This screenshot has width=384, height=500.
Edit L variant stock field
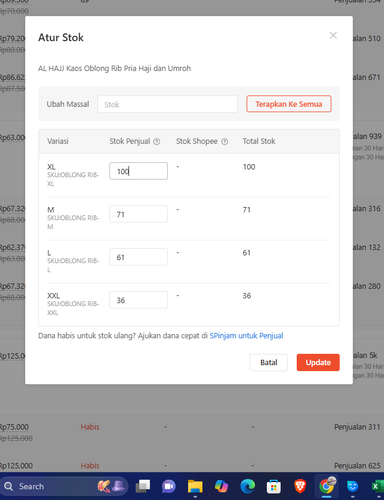tap(138, 257)
